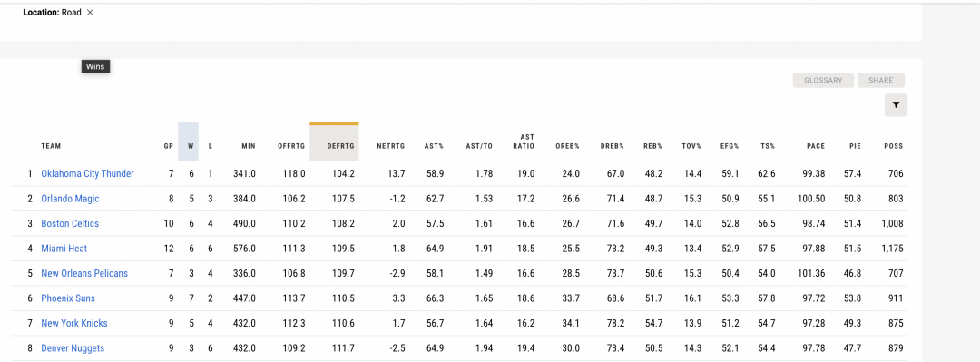Go to Boston Celtics team page
The height and width of the screenshot is (362, 980).
(x=70, y=224)
